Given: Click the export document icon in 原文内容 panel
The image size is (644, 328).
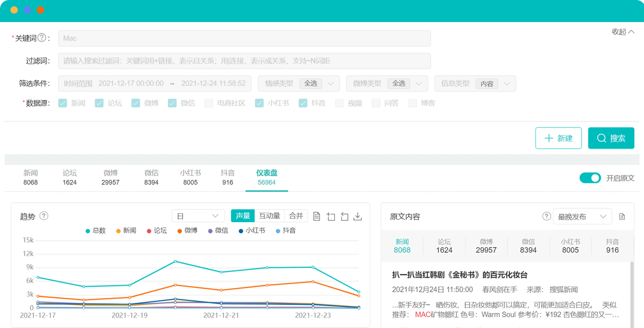Looking at the screenshot, I should [622, 217].
